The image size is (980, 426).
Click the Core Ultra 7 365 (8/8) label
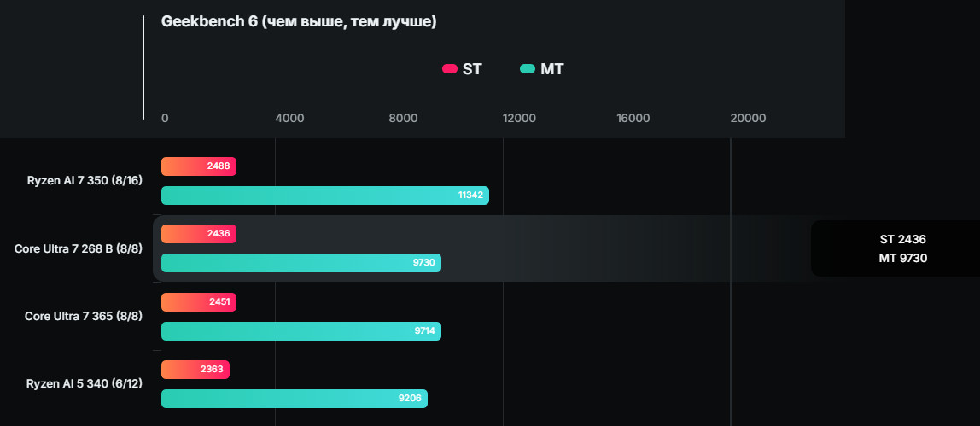tap(83, 317)
